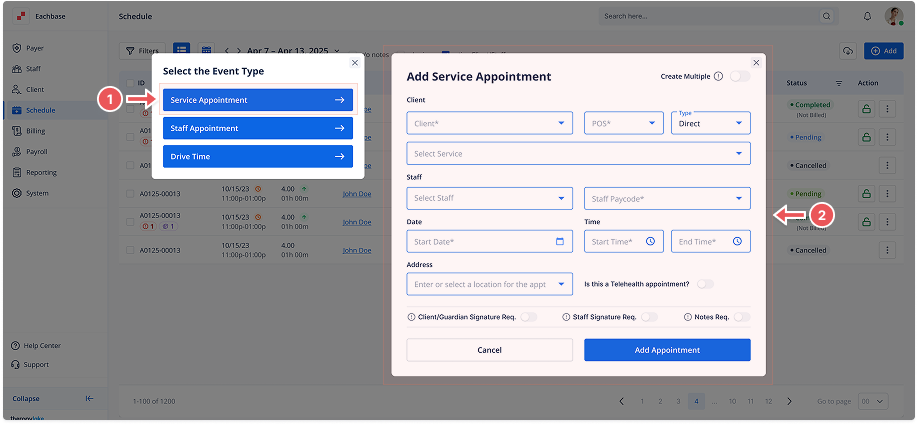This screenshot has height=425, width=918.
Task: Close the Select the Event Type dialog
Action: click(354, 63)
